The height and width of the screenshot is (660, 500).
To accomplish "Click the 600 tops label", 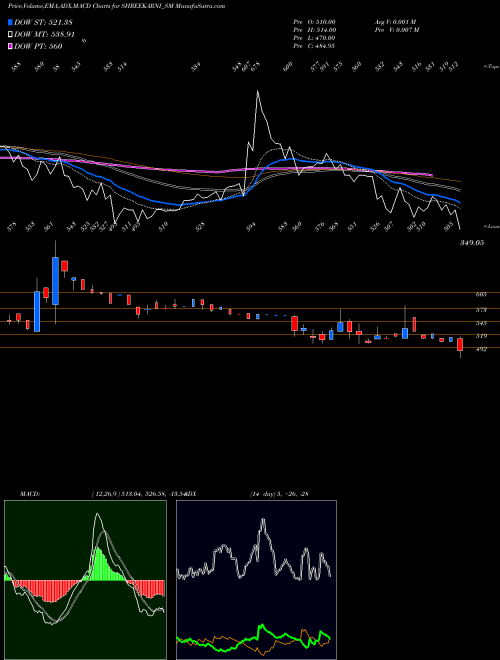I will point(288,67).
